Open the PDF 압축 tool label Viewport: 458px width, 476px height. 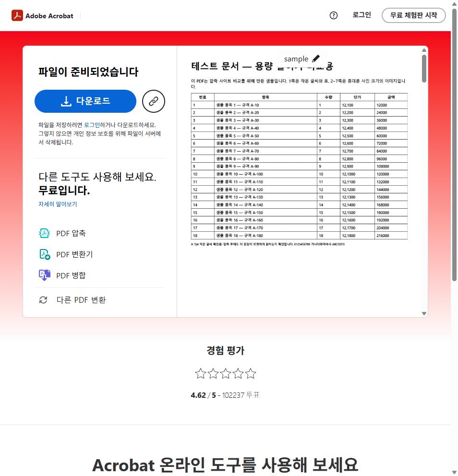tap(71, 233)
